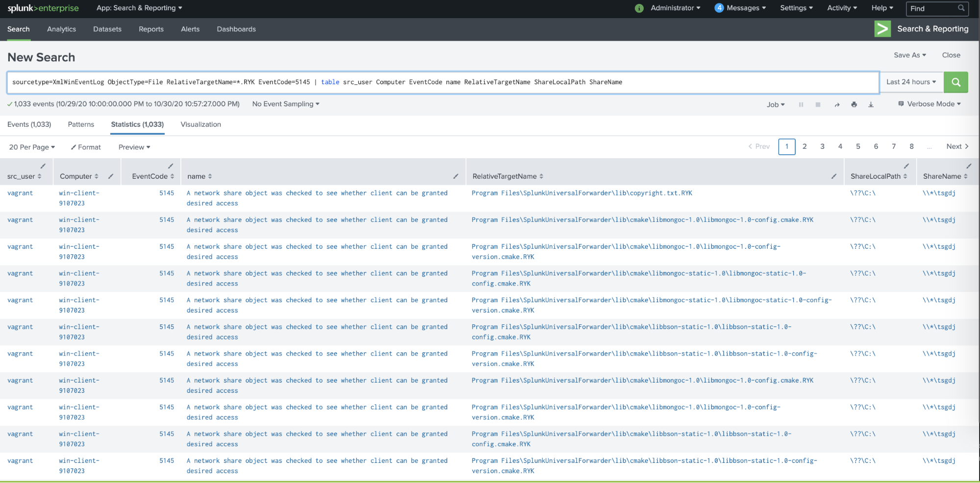Open the Preview dropdown

134,147
